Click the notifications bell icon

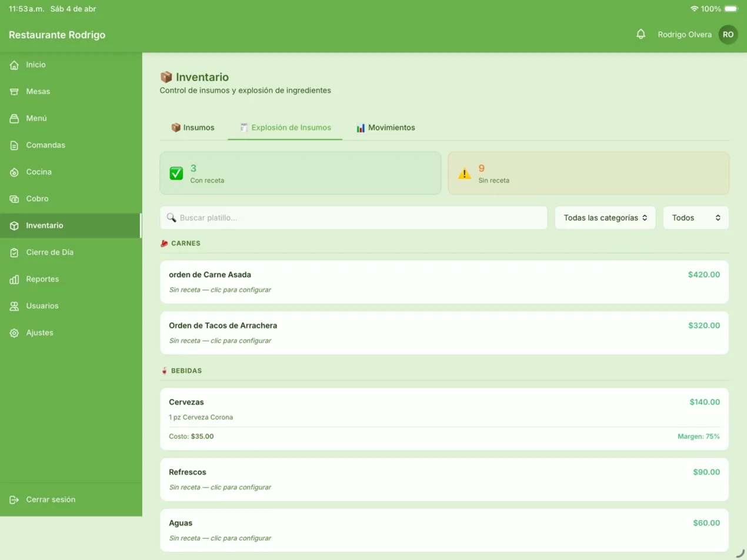641,34
